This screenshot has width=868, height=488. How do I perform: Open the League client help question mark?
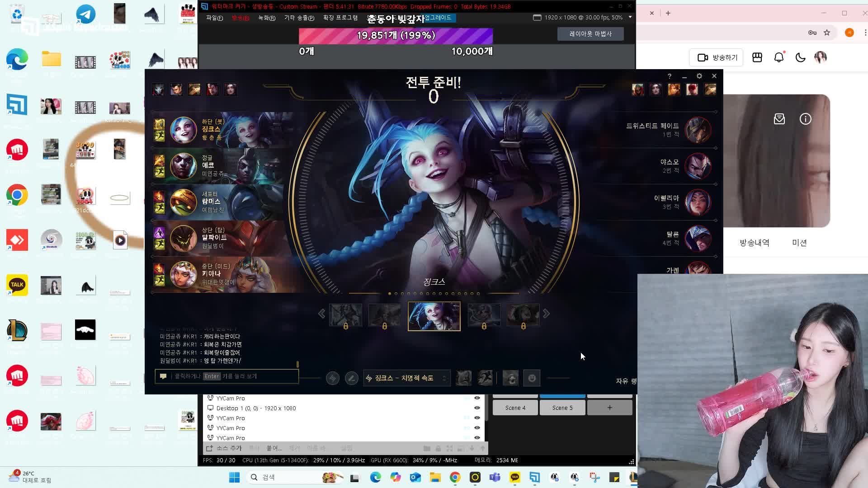pos(670,76)
